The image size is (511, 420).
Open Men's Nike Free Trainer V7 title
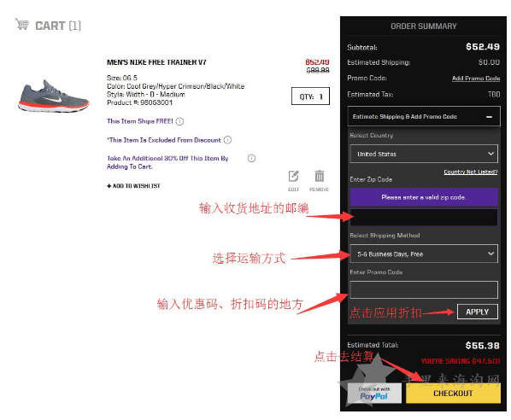tap(156, 62)
